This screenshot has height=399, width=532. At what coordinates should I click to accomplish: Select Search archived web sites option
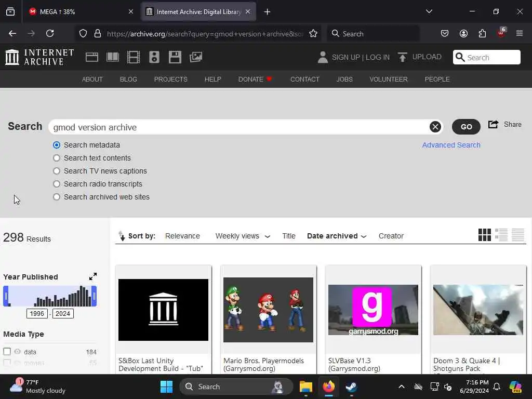point(57,197)
